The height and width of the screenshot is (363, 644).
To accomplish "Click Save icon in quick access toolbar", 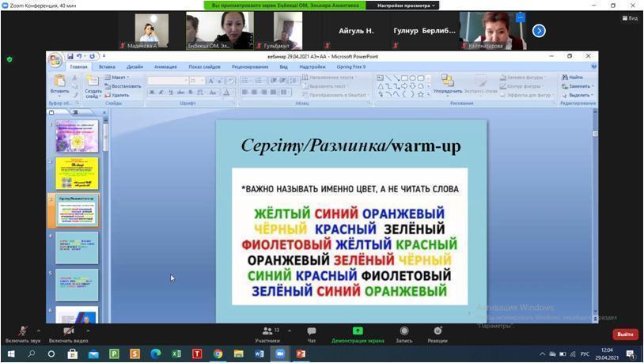I will point(70,56).
